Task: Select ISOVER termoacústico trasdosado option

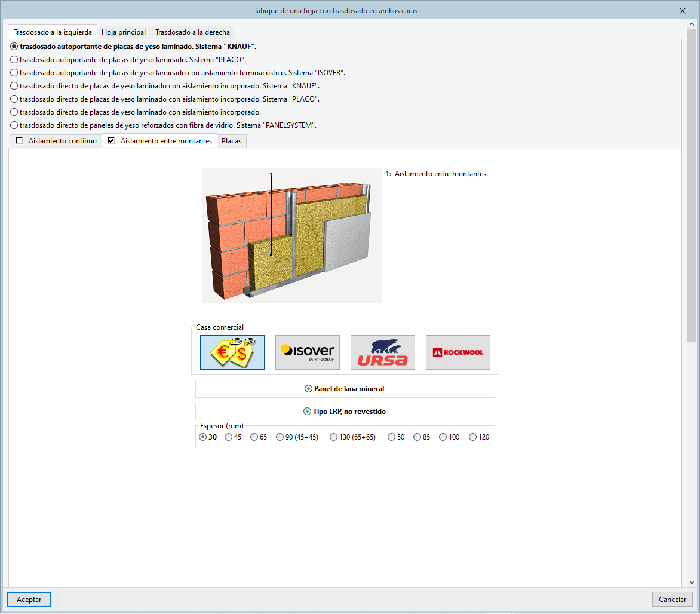Action: point(177,72)
